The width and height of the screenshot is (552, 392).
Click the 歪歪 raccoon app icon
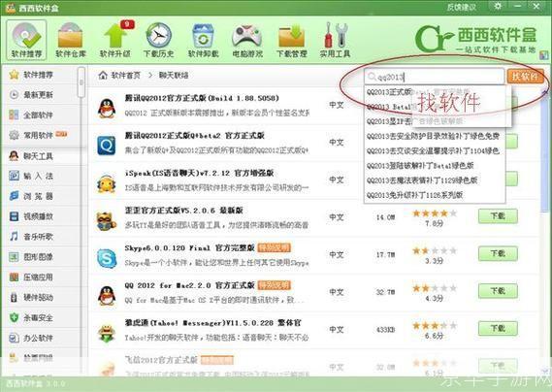[107, 221]
